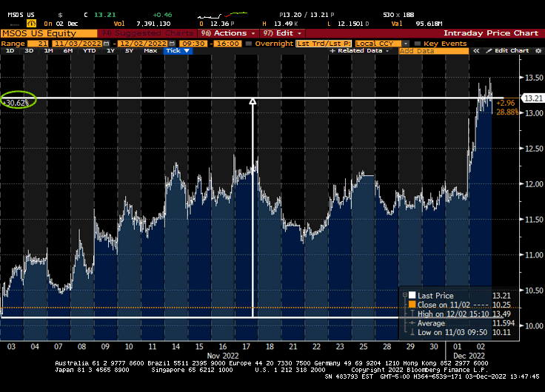This screenshot has width=545, height=392.
Task: Click the open value 12.36 in header
Action: click(x=220, y=24)
